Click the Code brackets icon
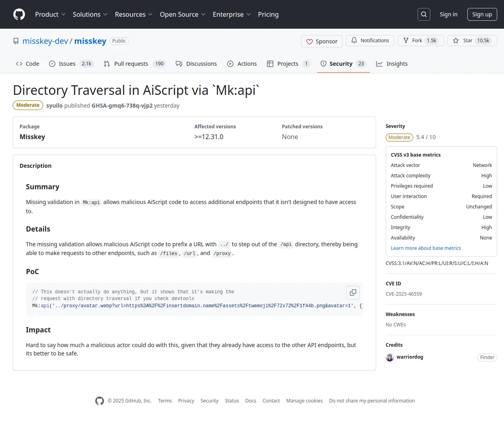 pos(19,64)
